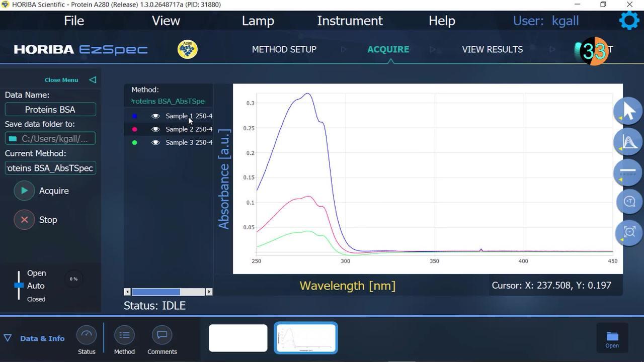Screen dimensions: 644x362
Task: Open the View menu
Action: tap(166, 21)
